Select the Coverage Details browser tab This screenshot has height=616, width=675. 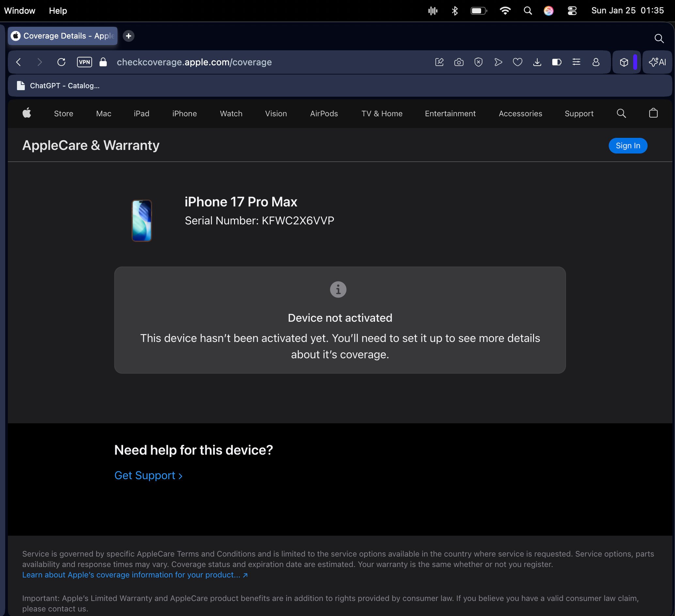point(63,36)
